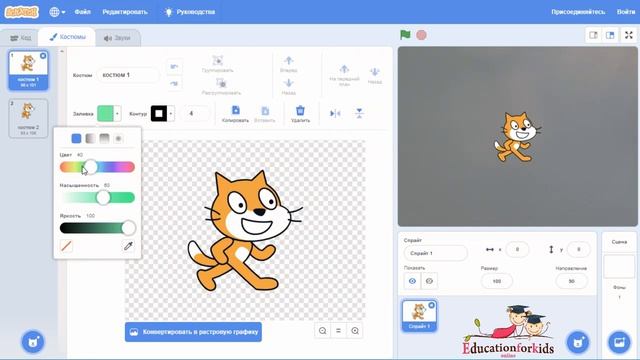Edit the Размер size field
The width and height of the screenshot is (640, 360).
497,281
